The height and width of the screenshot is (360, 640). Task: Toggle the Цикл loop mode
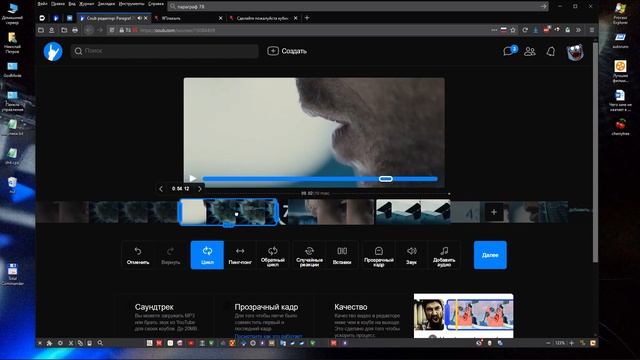tap(207, 255)
